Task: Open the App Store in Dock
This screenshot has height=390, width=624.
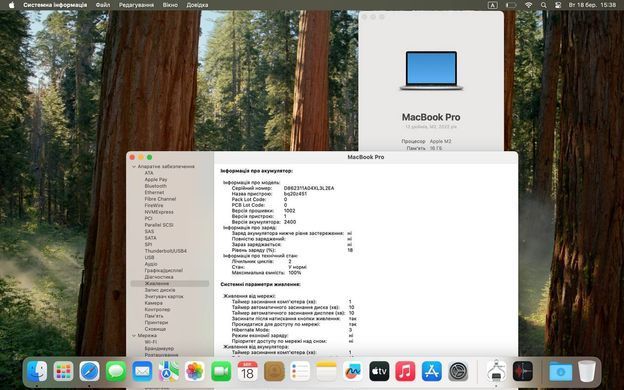Action: pos(432,372)
